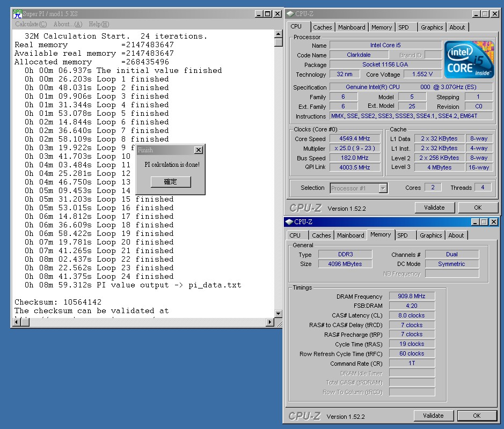504x429 pixels.
Task: Click the DRAM Frequency 909.8 MHz value
Action: (x=412, y=296)
